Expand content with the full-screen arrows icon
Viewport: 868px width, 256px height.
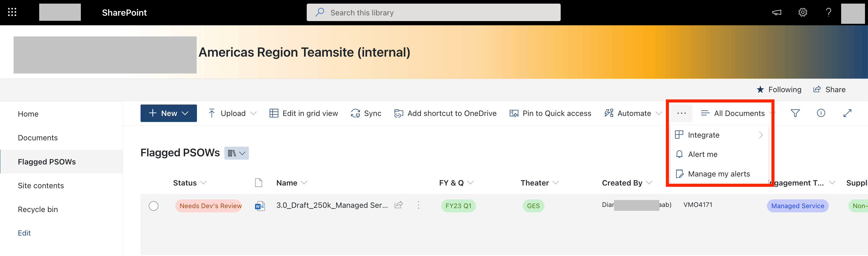tap(847, 113)
